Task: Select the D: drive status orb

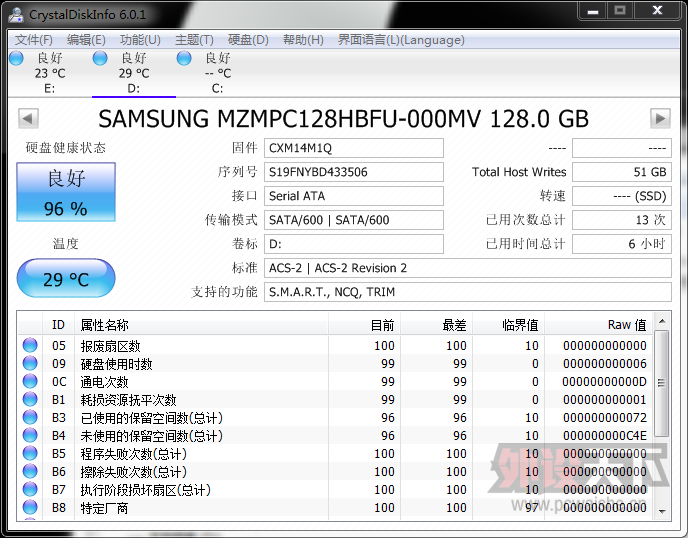Action: click(x=100, y=58)
